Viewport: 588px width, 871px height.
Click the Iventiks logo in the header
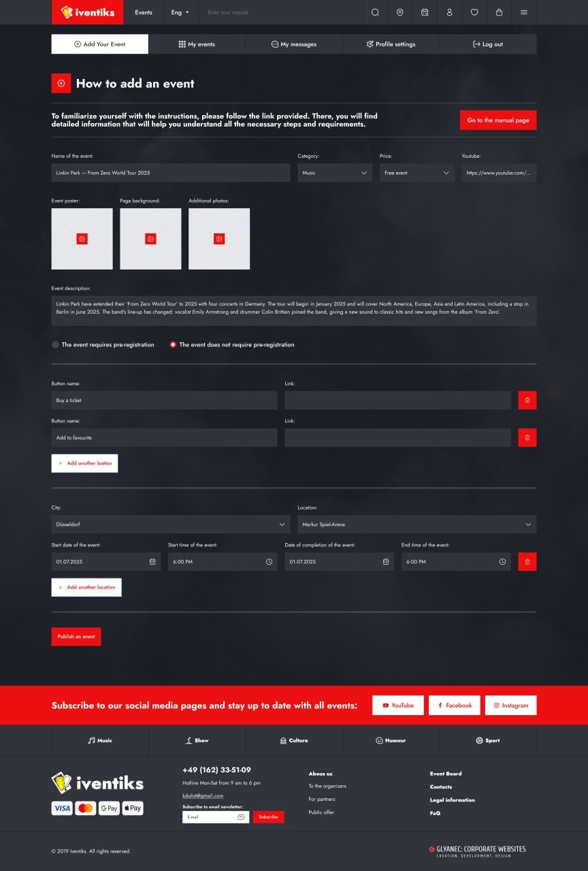point(87,12)
